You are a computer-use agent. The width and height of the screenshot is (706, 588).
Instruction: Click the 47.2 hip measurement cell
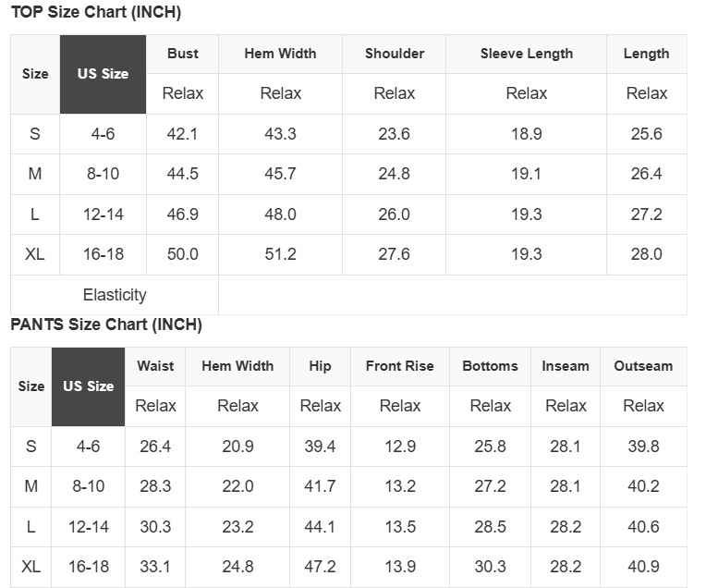point(320,567)
